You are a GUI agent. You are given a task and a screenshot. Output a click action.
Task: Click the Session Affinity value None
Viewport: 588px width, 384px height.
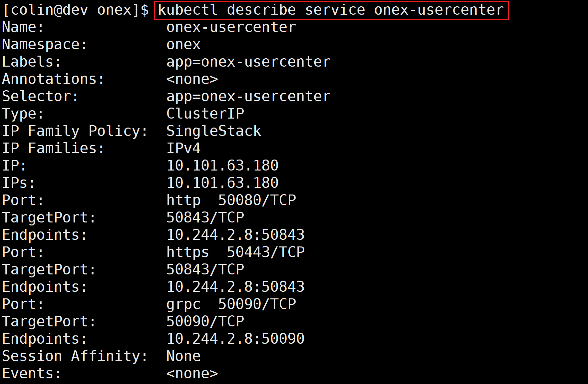point(183,356)
